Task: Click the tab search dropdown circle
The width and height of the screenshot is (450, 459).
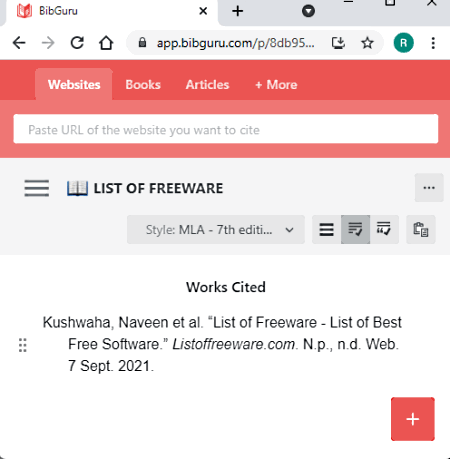Action: [x=308, y=11]
